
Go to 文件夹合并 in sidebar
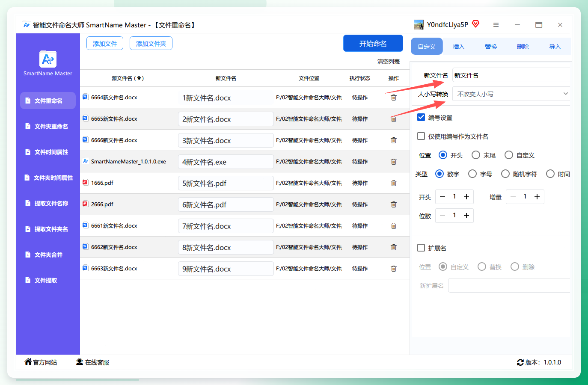pos(48,255)
